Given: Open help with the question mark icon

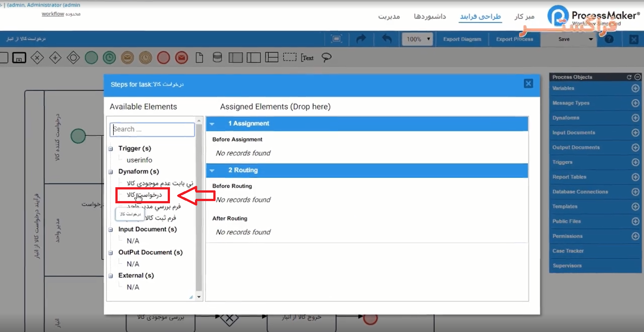Looking at the screenshot, I should click(609, 39).
